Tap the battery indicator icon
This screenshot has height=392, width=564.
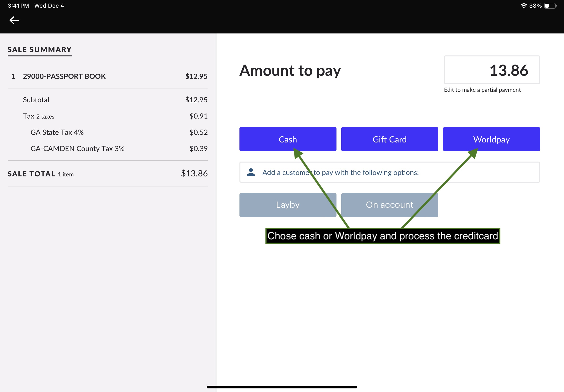tap(550, 6)
